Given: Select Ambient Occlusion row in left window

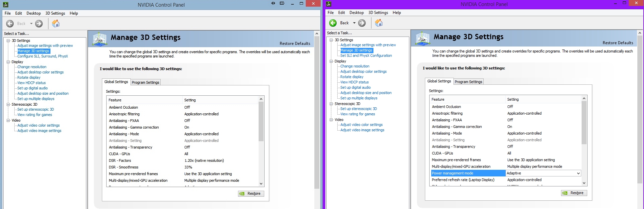Looking at the screenshot, I should (x=182, y=107).
